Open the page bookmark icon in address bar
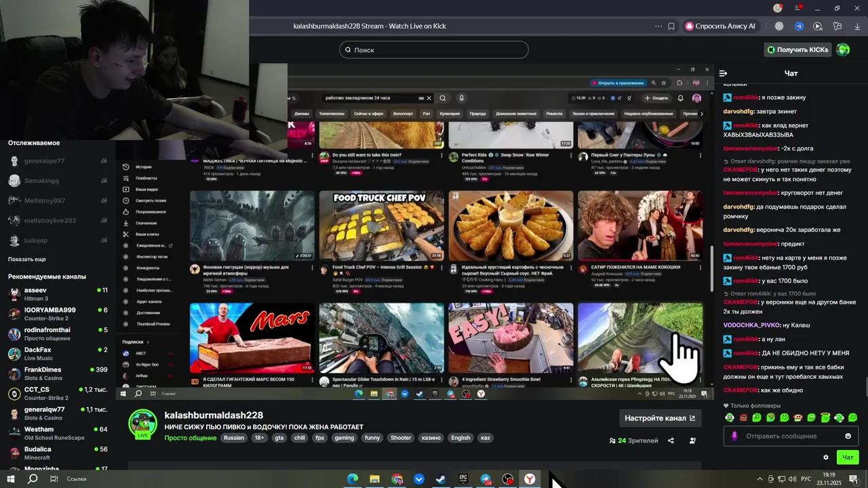This screenshot has height=488, width=868. pos(671,26)
